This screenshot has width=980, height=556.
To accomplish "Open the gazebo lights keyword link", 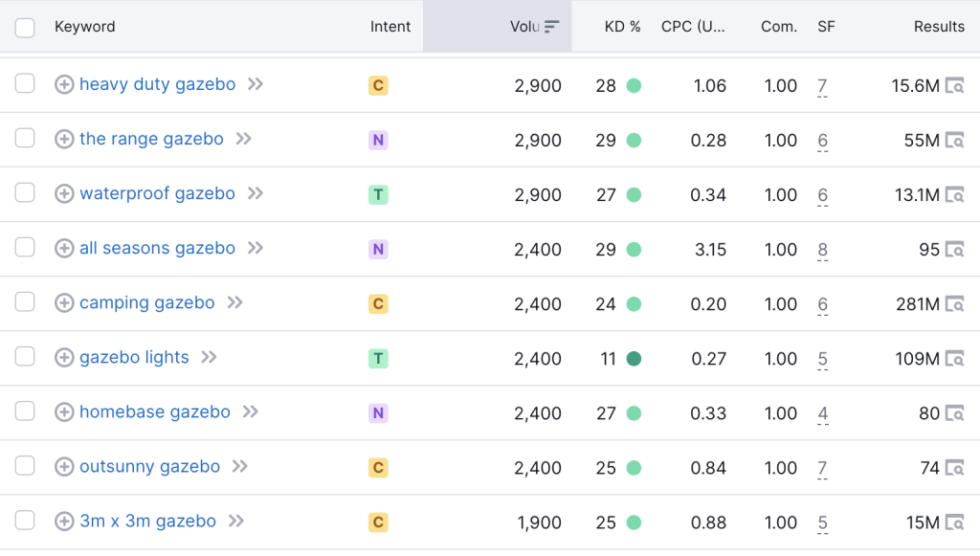I will coord(134,357).
